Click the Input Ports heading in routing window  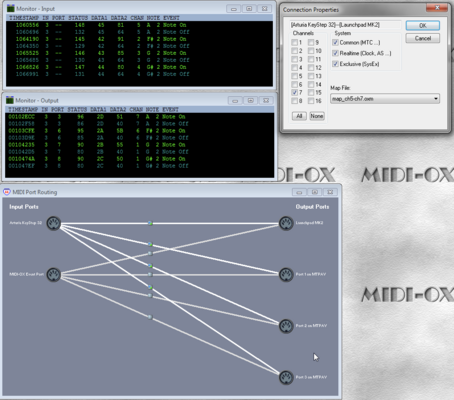(24, 207)
